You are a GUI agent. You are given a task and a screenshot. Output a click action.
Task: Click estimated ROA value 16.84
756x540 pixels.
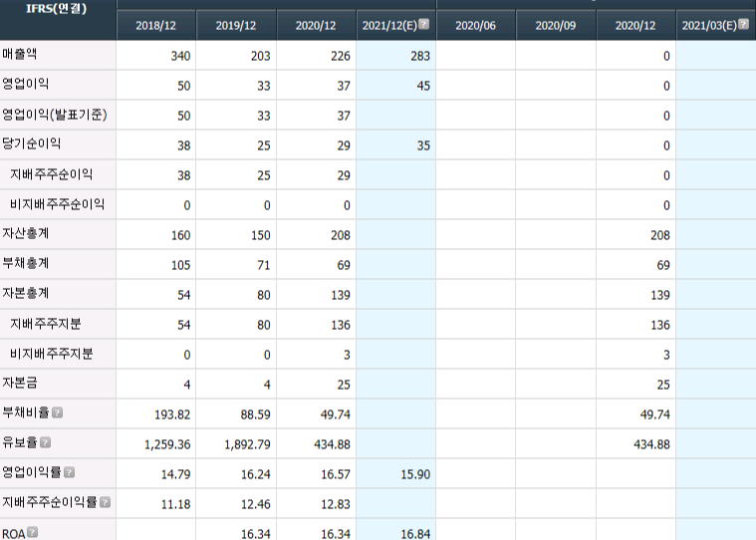[415, 534]
